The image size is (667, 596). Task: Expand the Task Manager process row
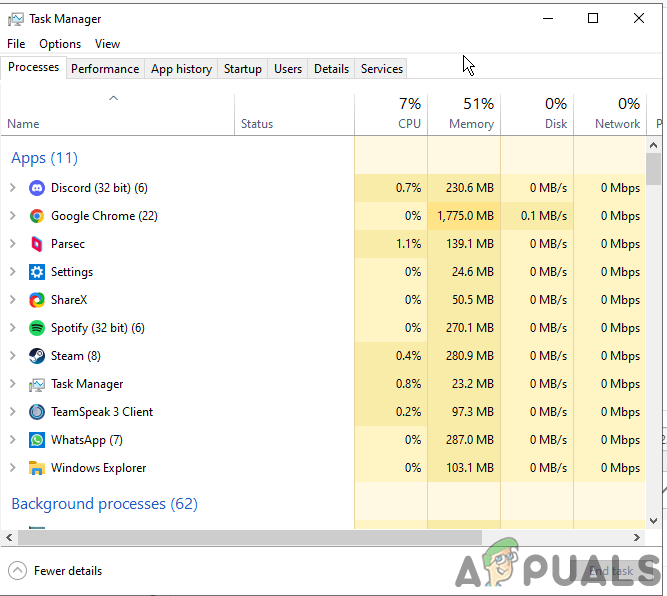click(13, 384)
